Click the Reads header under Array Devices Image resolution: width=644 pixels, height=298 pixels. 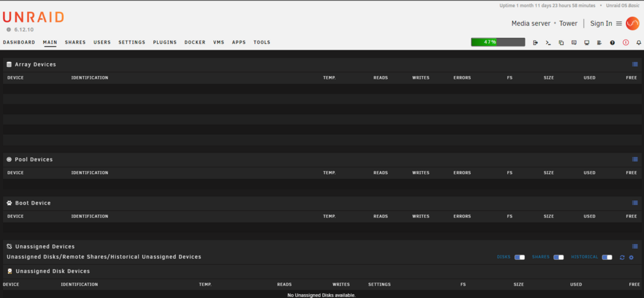pos(381,78)
